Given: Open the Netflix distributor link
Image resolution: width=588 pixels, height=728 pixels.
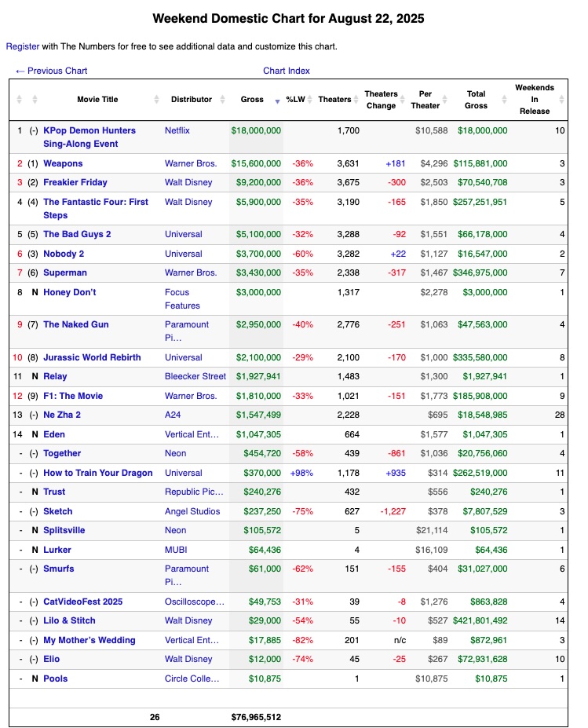Looking at the screenshot, I should (177, 130).
